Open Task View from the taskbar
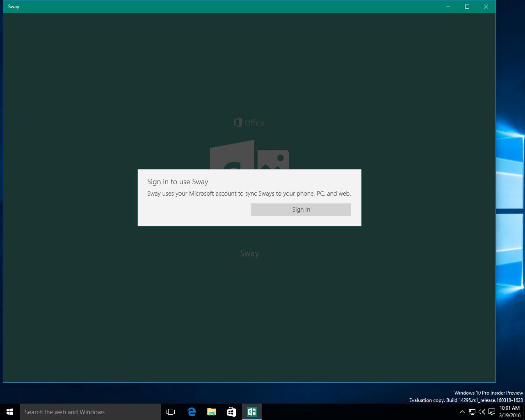Screen dimensions: 525x420 click(171, 412)
